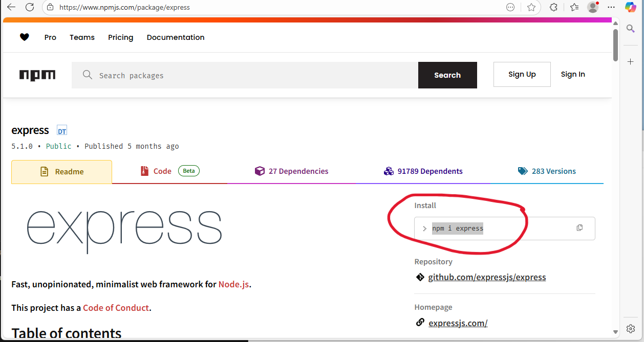Open the Copilot icon in the browser toolbar
644x342 pixels.
coord(630,7)
